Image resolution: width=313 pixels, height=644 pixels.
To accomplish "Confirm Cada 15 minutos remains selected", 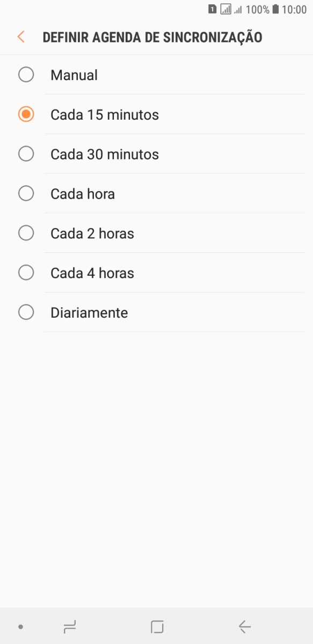I will (x=26, y=114).
